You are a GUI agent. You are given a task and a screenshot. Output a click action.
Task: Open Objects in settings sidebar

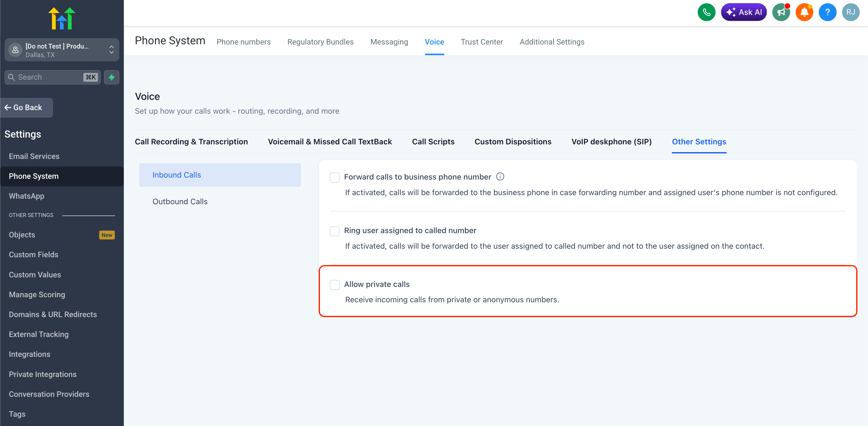(22, 235)
